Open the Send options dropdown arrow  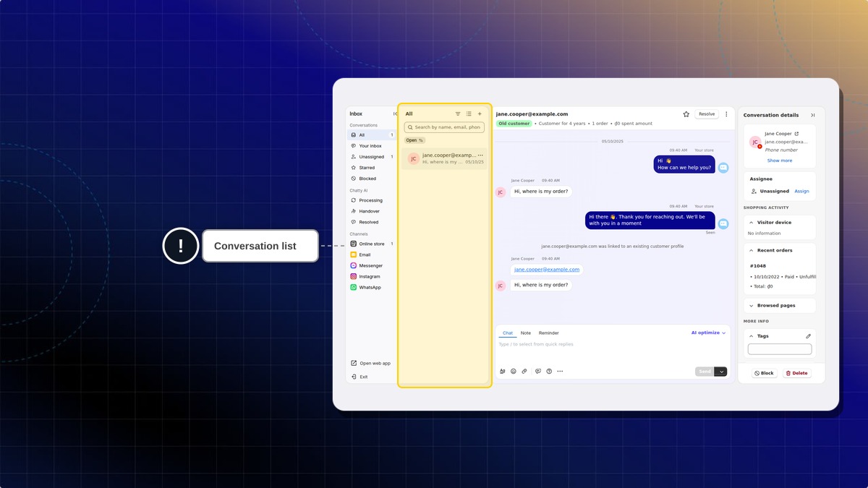click(721, 372)
